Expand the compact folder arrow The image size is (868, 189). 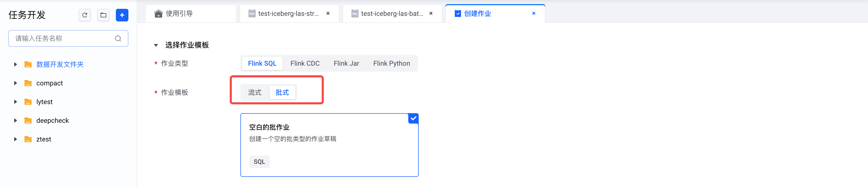(x=16, y=83)
